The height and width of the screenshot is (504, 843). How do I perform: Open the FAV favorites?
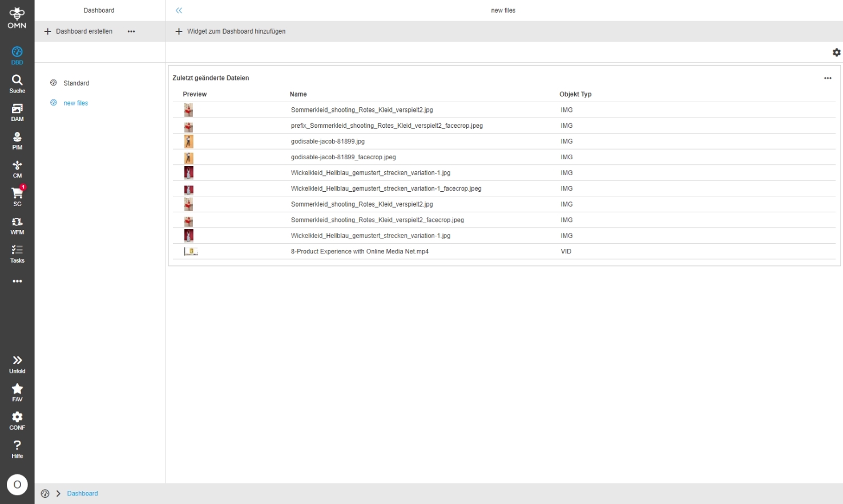point(17,393)
